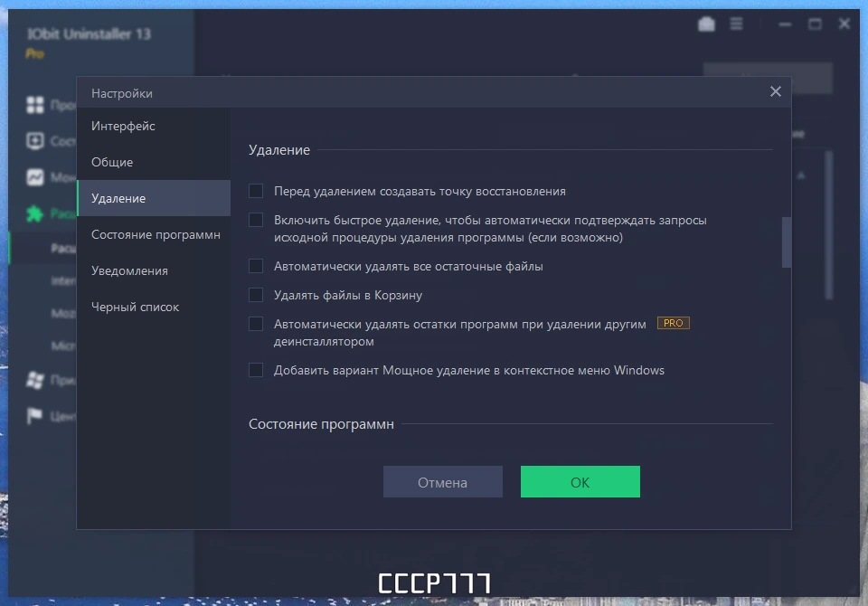The image size is (868, 606).
Task: Click the settings dialog scrollbar thumb
Action: pos(786,242)
